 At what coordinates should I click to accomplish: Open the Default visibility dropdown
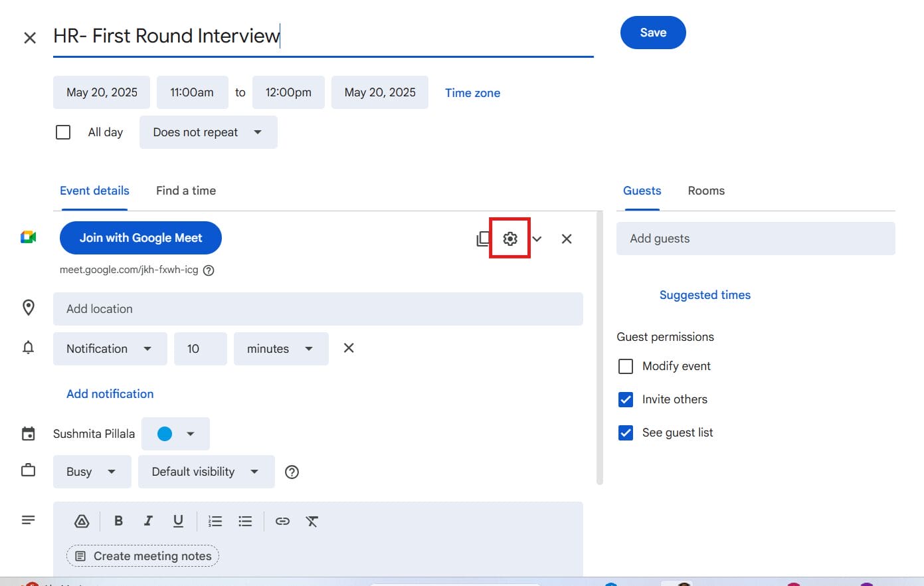[206, 472]
